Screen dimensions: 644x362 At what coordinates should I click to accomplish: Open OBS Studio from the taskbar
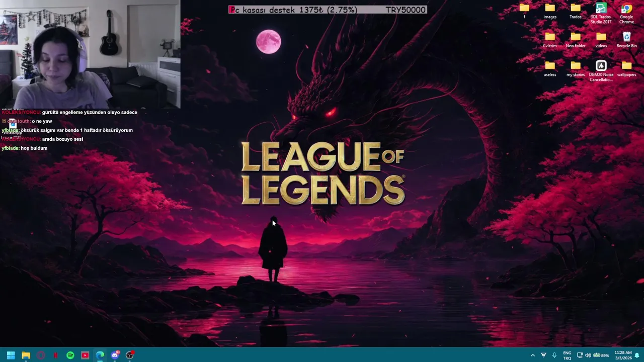[130, 355]
